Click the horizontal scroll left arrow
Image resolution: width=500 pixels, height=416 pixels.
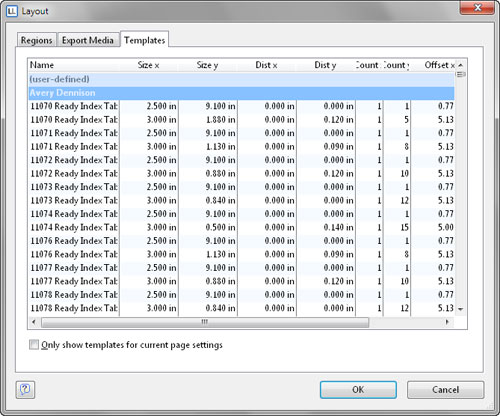pos(34,322)
